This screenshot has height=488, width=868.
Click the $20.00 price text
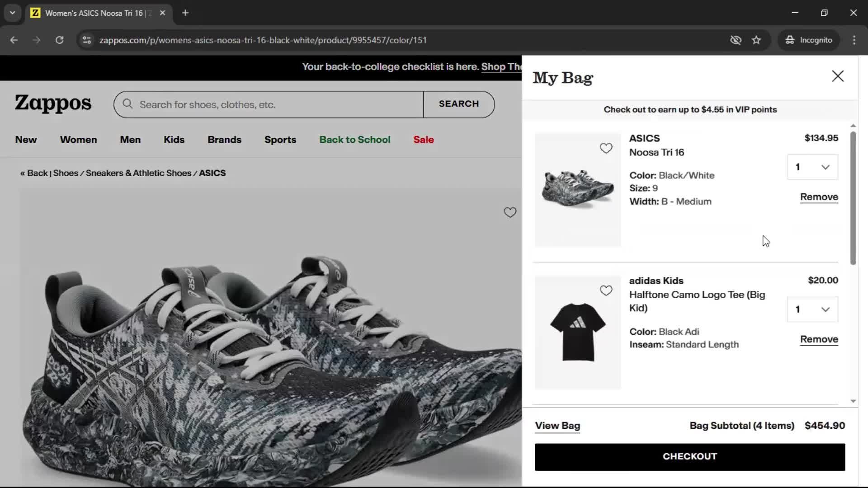click(823, 280)
